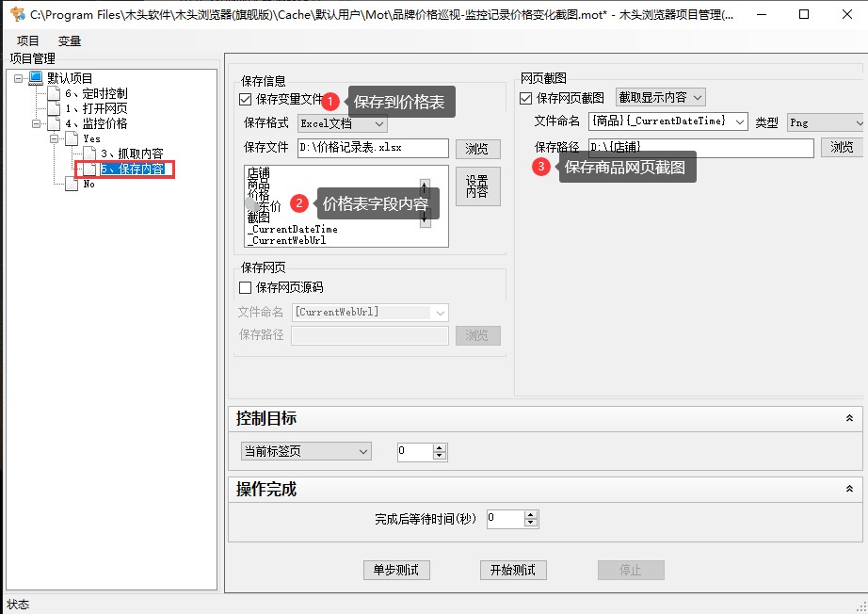Select _CurrentWebUrl in field list
Viewport: 868px width, 614px height.
point(287,240)
